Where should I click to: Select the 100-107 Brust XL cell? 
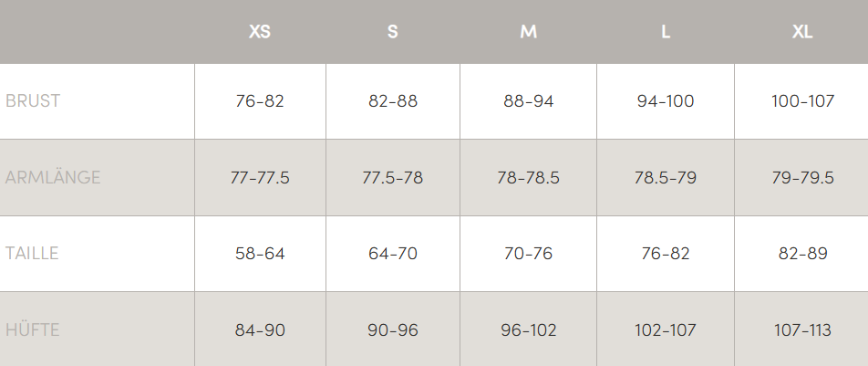pos(802,101)
